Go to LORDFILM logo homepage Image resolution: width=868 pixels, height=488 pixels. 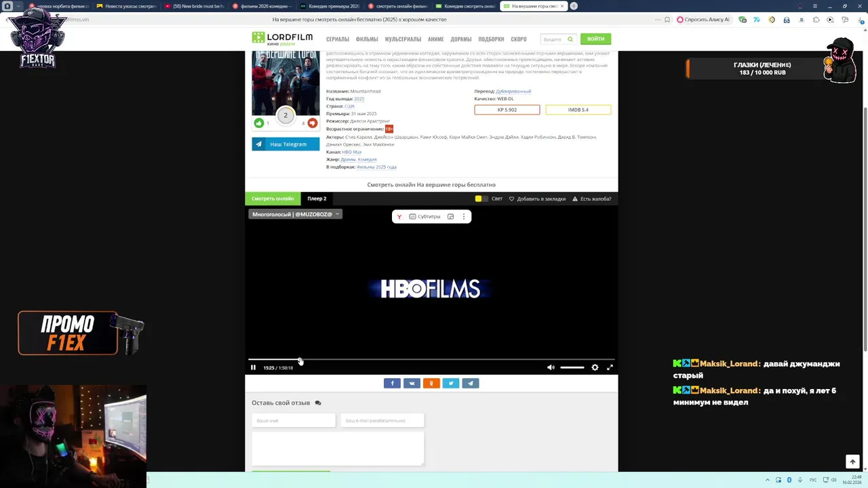(x=282, y=38)
